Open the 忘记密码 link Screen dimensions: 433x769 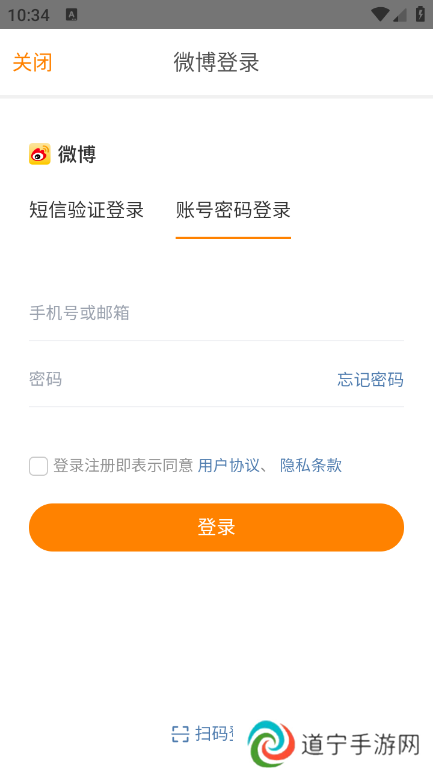pos(370,380)
